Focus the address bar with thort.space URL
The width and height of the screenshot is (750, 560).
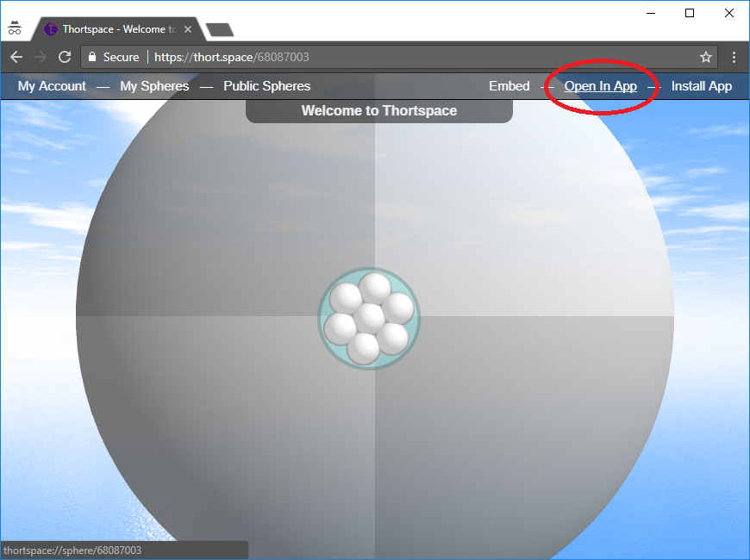[399, 58]
